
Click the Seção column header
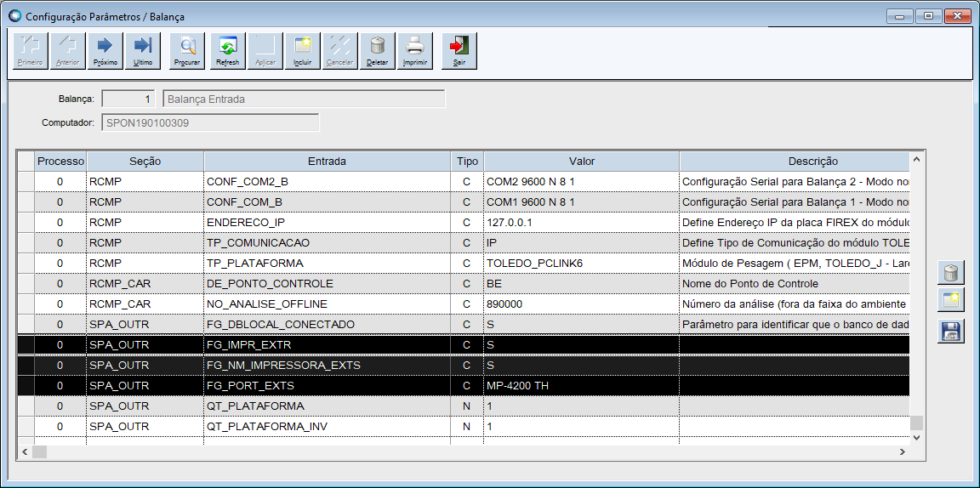coord(145,161)
